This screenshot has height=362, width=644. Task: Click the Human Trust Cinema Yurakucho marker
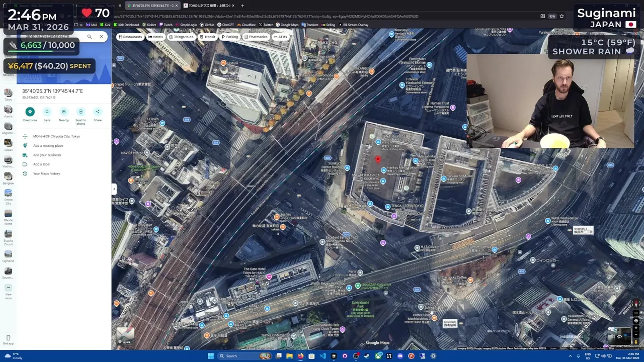click(453, 107)
